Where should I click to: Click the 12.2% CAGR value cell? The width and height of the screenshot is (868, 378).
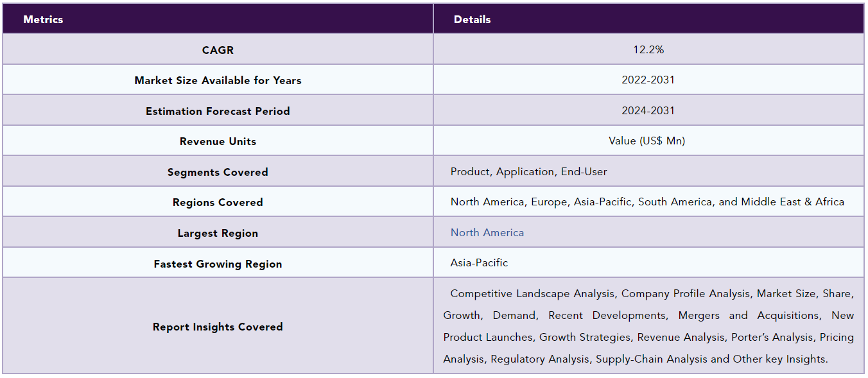pos(648,49)
